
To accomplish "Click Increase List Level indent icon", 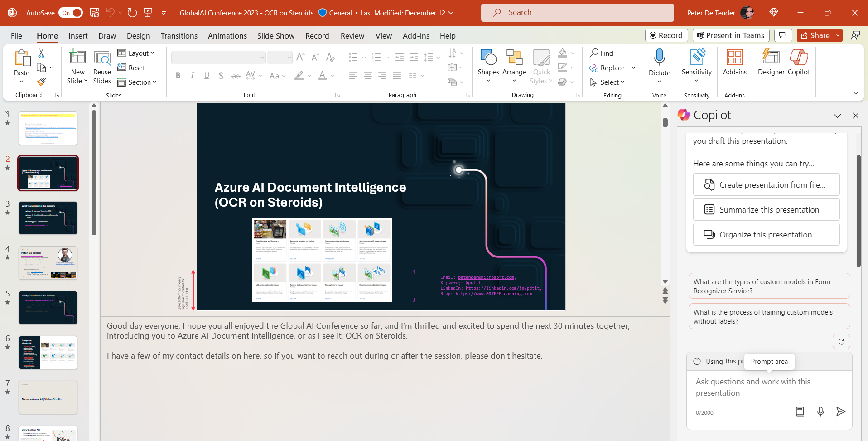I will 414,57.
